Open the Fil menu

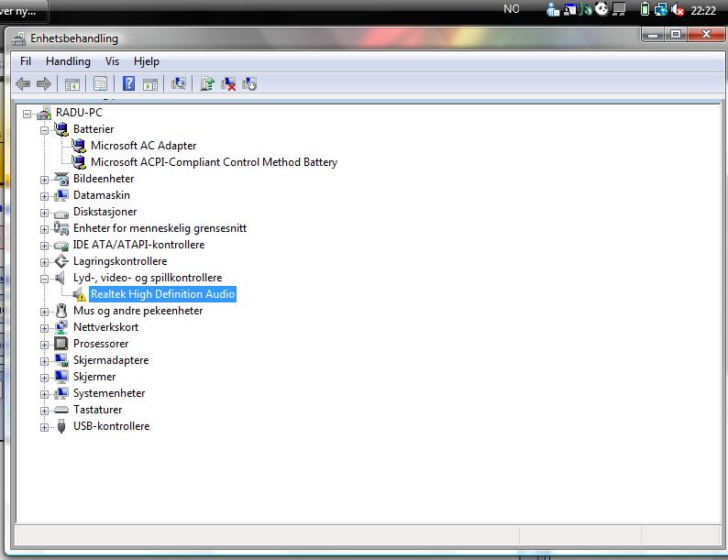(x=26, y=61)
